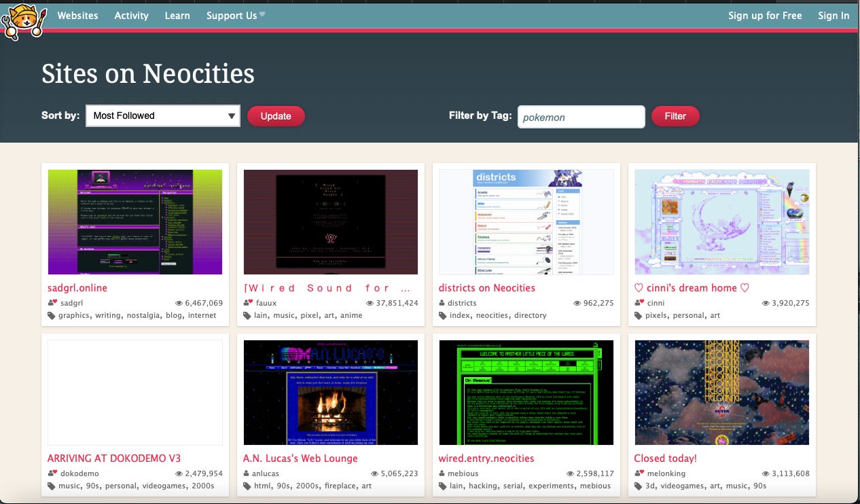Click the Sign In link
Screen dimensions: 860x504
(834, 15)
